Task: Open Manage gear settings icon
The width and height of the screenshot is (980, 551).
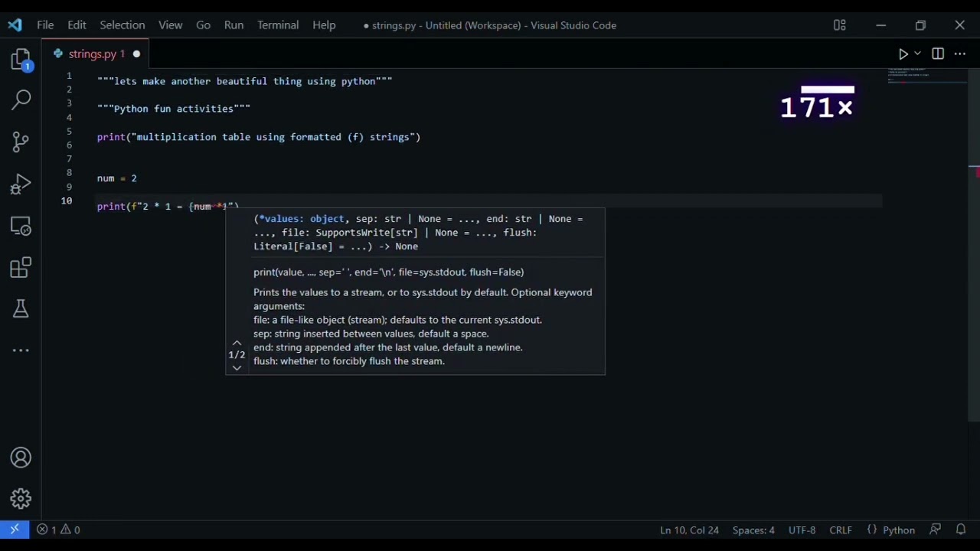Action: click(x=21, y=499)
